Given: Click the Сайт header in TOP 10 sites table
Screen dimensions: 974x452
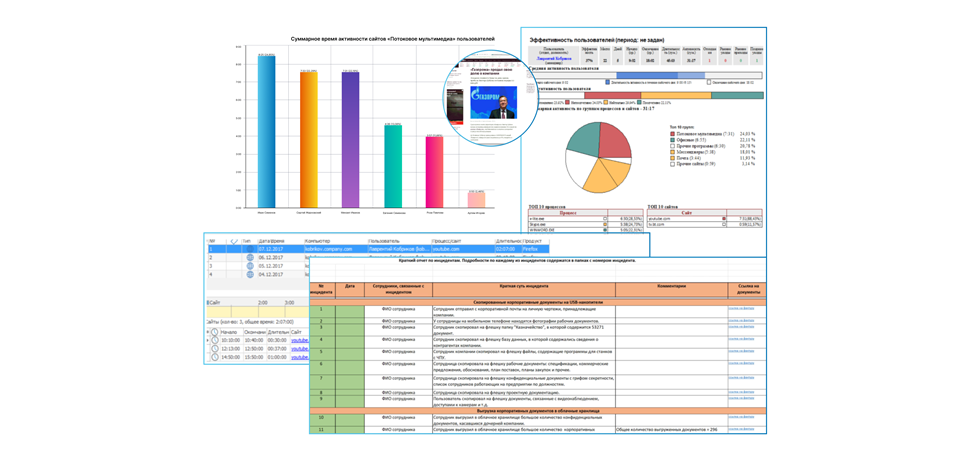Looking at the screenshot, I should pos(687,212).
